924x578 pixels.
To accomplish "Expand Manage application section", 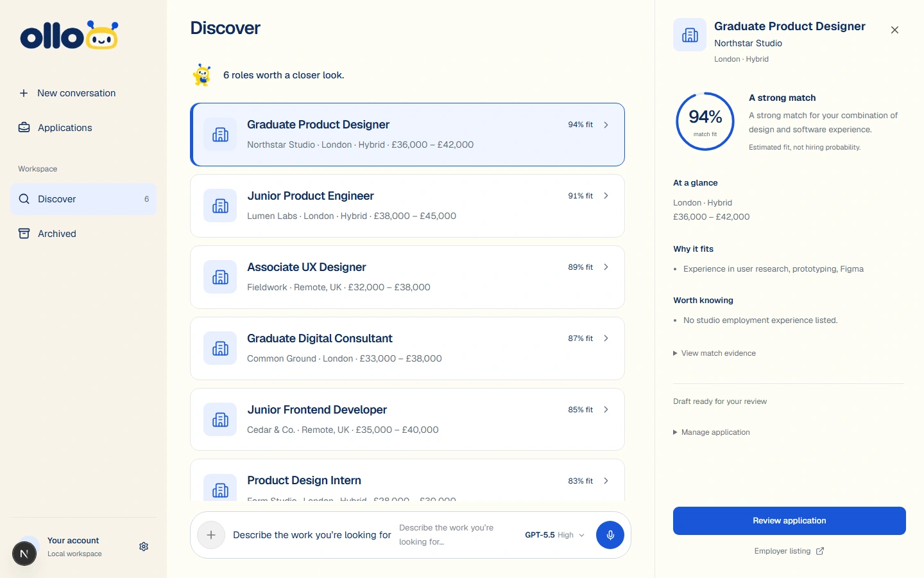I will (712, 432).
